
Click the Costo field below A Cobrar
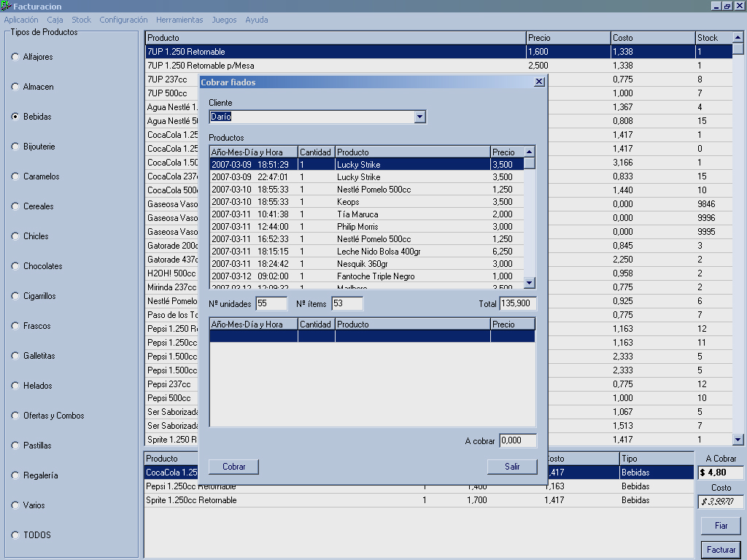[x=721, y=502]
